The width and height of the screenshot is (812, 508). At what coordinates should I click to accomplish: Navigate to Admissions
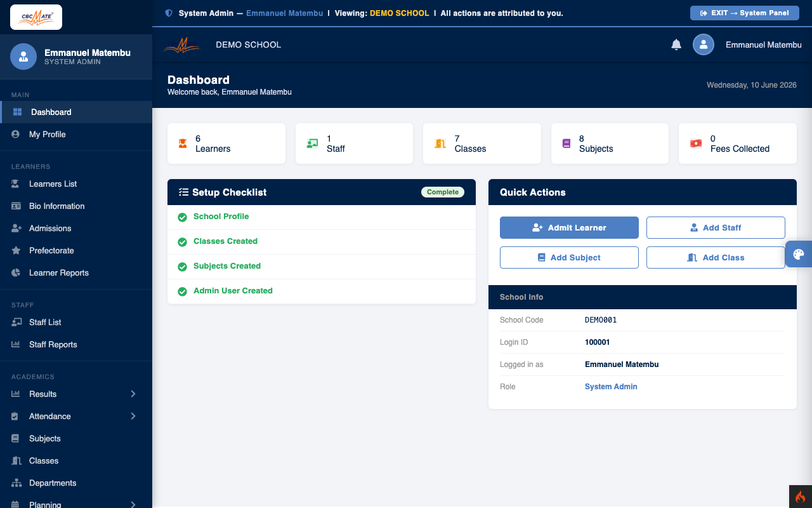(x=76, y=228)
